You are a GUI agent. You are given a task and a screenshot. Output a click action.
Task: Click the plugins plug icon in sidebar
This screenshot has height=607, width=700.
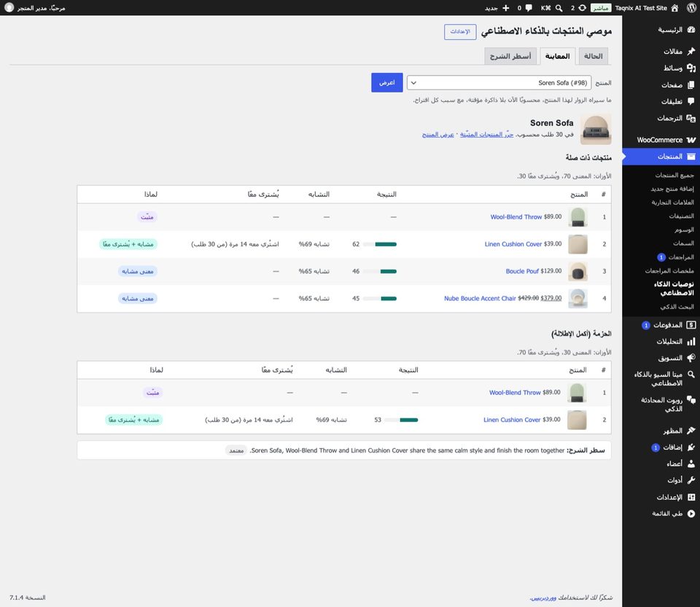(x=691, y=447)
